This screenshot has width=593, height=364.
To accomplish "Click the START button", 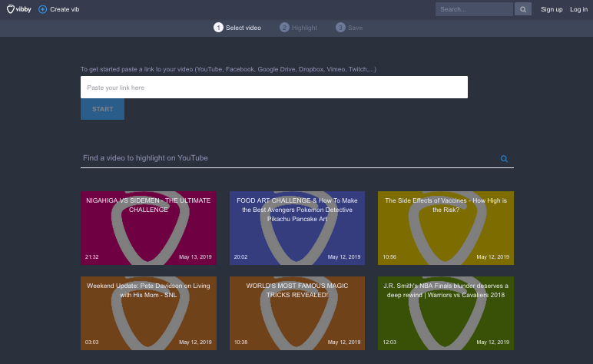I will tap(102, 109).
